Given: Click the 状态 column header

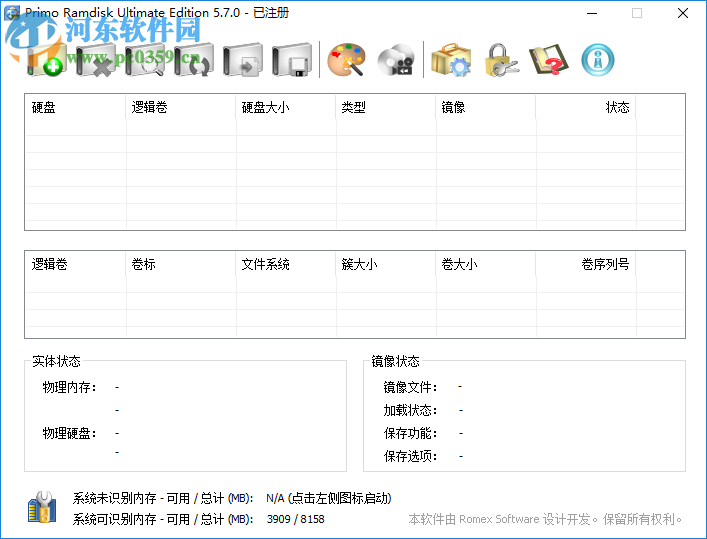Looking at the screenshot, I should tap(586, 107).
